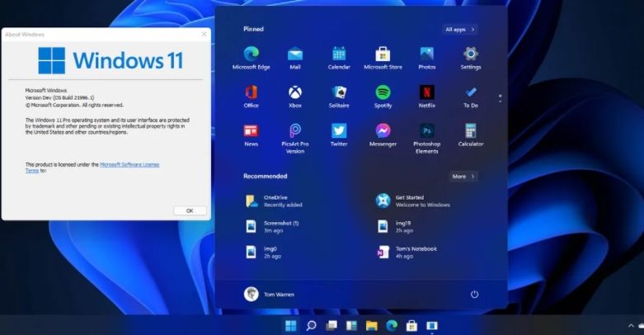The image size is (644, 335).
Task: Open the To Do app
Action: 471,97
